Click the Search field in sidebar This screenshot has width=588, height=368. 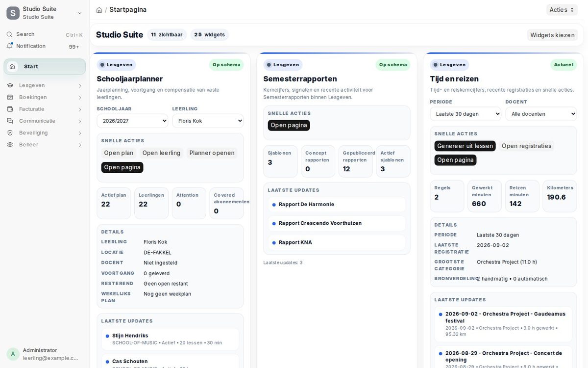click(45, 34)
